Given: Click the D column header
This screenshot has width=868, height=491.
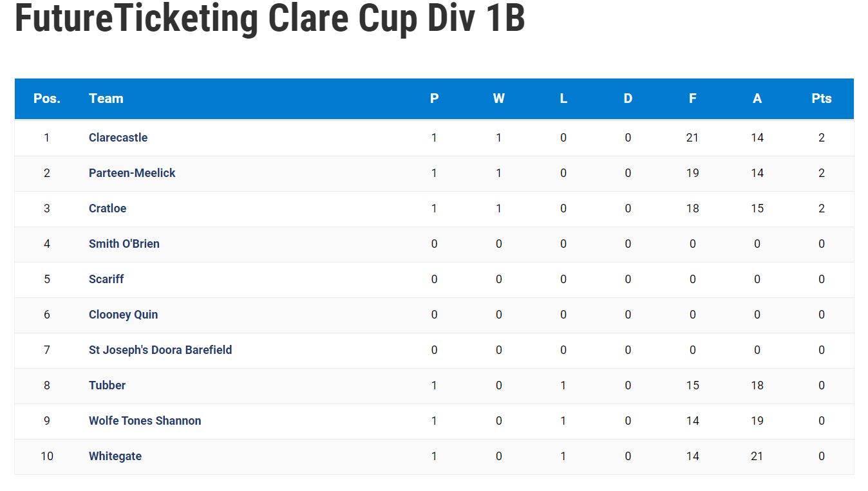Looking at the screenshot, I should 628,98.
